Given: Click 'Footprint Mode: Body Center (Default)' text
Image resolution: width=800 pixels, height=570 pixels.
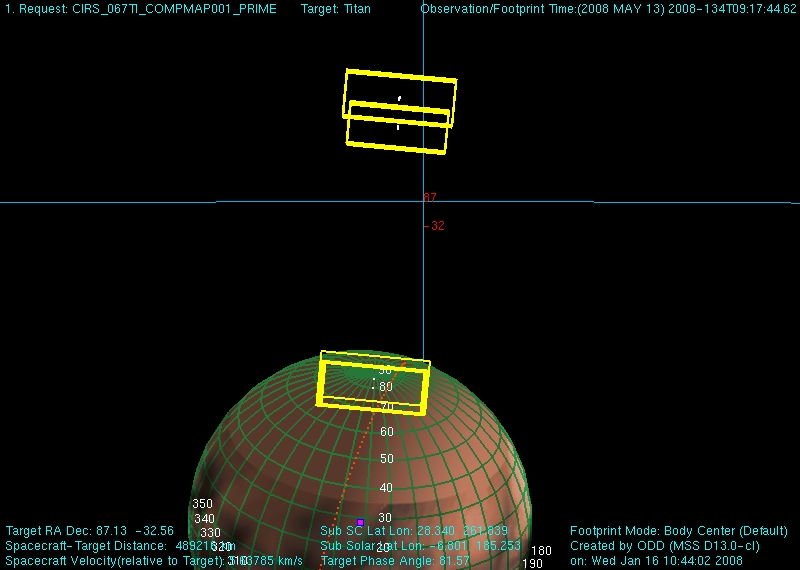Looking at the screenshot, I should pyautogui.click(x=679, y=531).
